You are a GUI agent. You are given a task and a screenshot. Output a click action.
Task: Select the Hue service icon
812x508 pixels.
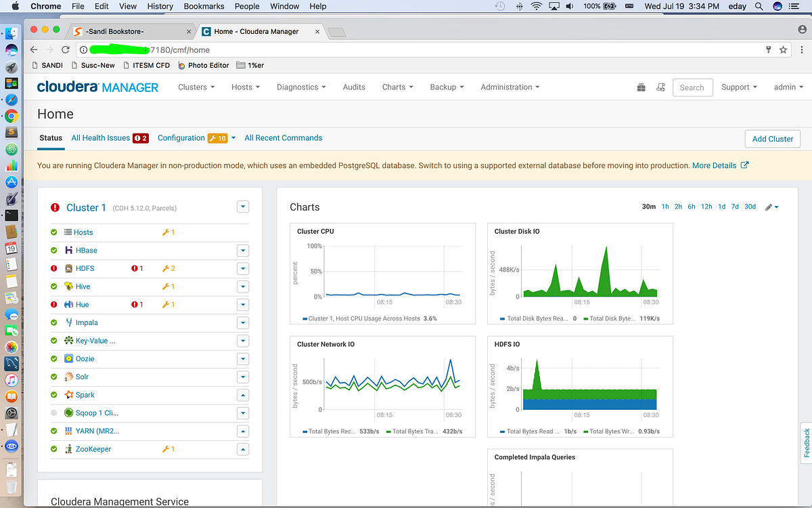pos(68,304)
